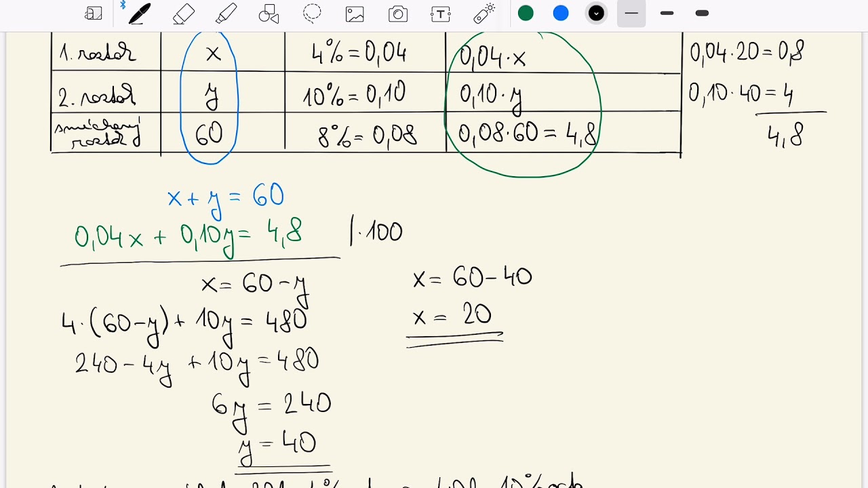Click the '0,10·40 = 4' note
The height and width of the screenshot is (488, 868).
pos(741,93)
